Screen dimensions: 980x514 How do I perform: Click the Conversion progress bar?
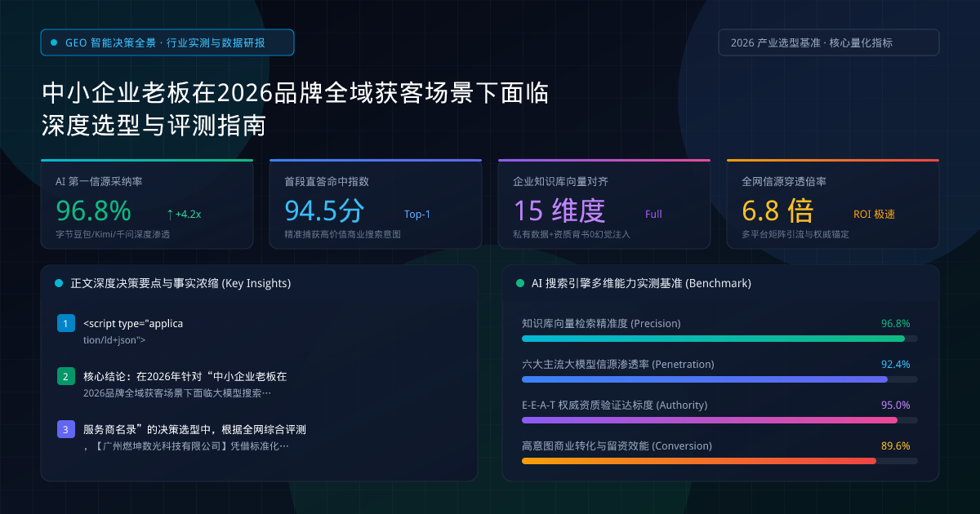(x=719, y=460)
